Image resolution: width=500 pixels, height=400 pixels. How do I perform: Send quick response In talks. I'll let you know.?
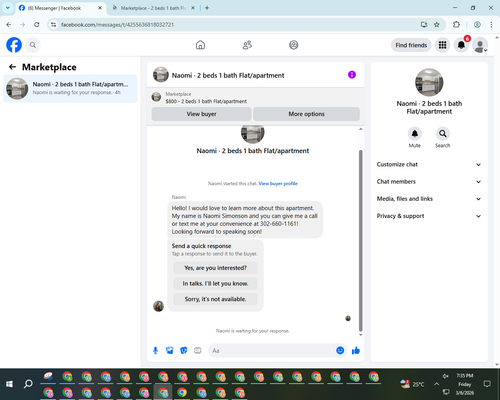pyautogui.click(x=215, y=284)
